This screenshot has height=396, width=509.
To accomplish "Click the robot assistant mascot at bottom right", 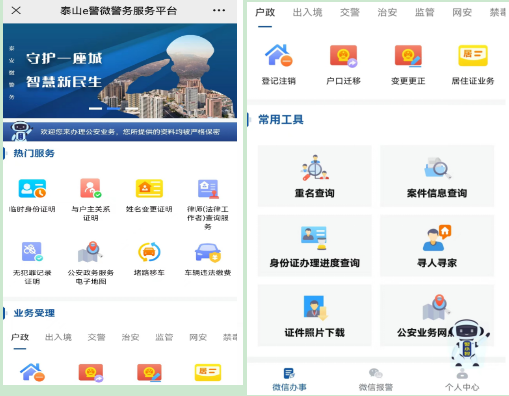I will coord(470,342).
